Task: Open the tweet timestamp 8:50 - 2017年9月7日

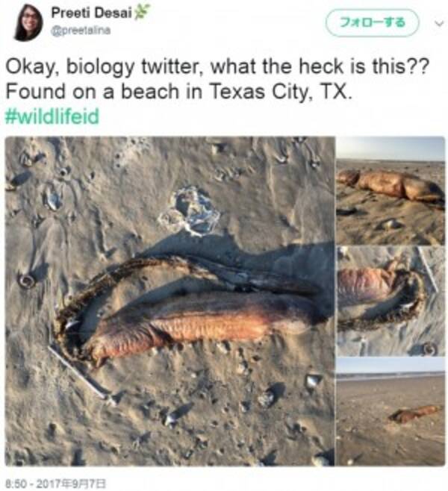Action: tap(57, 484)
